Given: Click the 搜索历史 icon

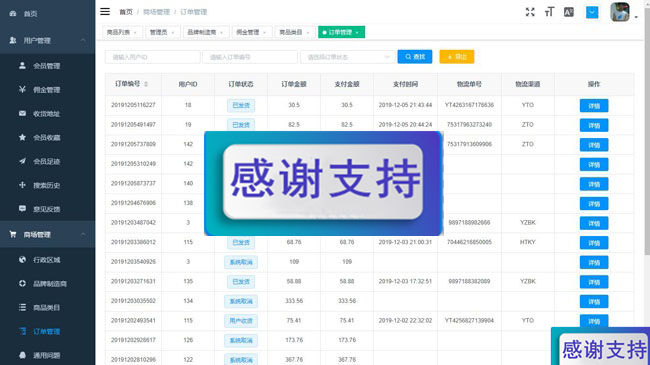Looking at the screenshot, I should point(22,185).
